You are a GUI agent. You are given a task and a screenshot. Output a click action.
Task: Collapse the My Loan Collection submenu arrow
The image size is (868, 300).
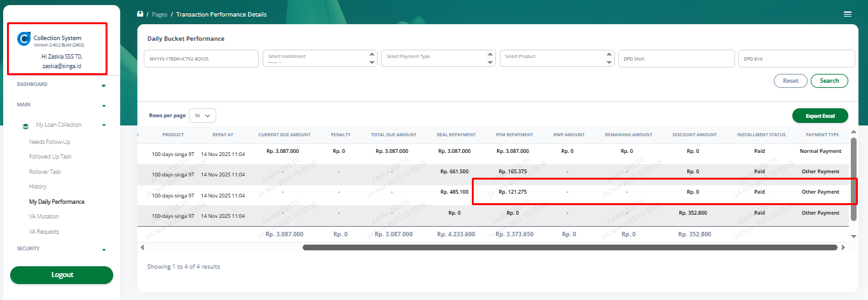click(x=104, y=125)
